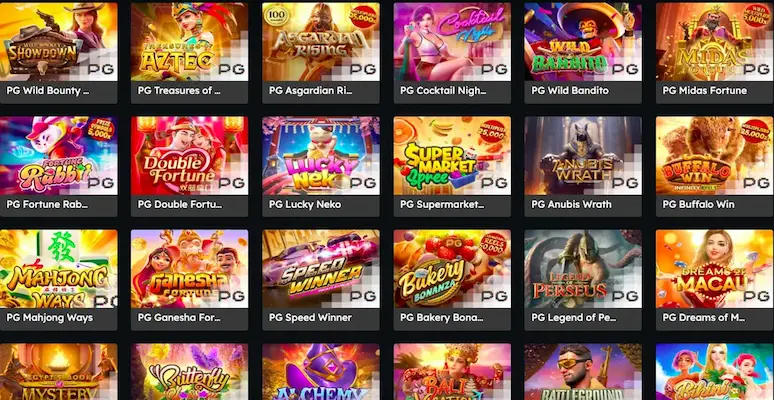Click the Supermarket Spree game image

click(x=452, y=156)
